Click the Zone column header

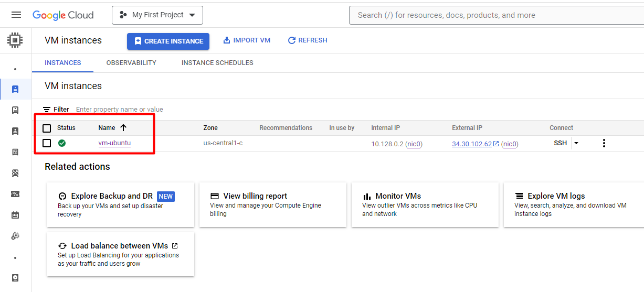pos(210,128)
